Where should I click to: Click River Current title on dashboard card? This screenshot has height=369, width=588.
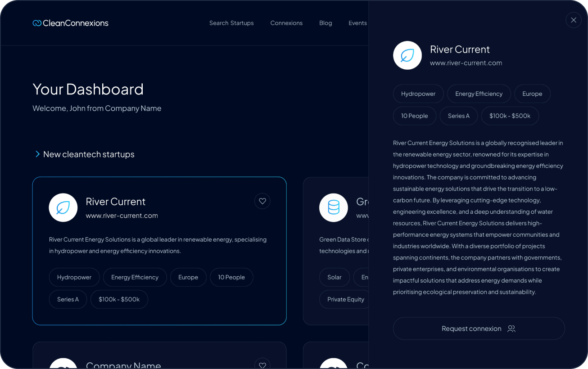[x=116, y=202]
